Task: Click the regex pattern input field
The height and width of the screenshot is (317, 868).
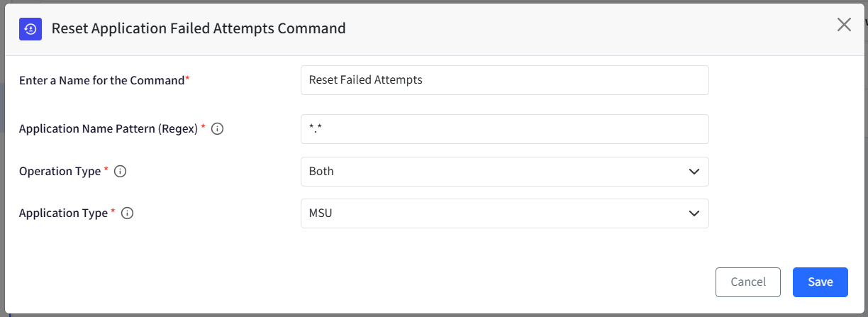Action: click(505, 129)
